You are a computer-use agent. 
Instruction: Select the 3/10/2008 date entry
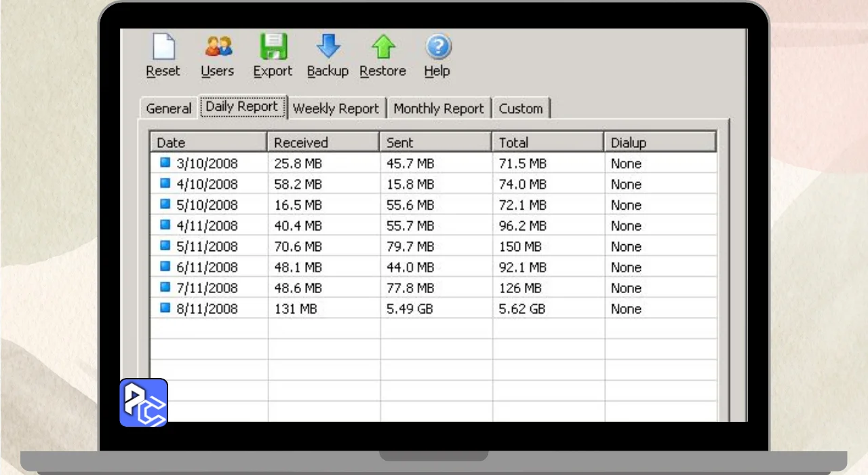207,164
